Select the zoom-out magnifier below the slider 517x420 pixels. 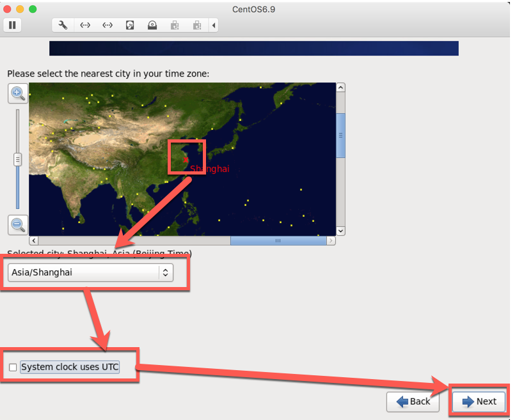pyautogui.click(x=18, y=225)
